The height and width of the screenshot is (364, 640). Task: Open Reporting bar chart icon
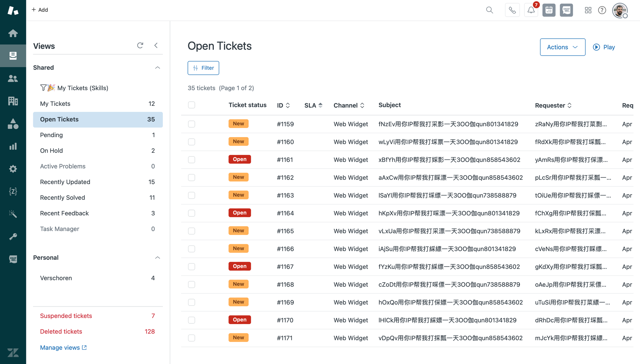point(13,146)
